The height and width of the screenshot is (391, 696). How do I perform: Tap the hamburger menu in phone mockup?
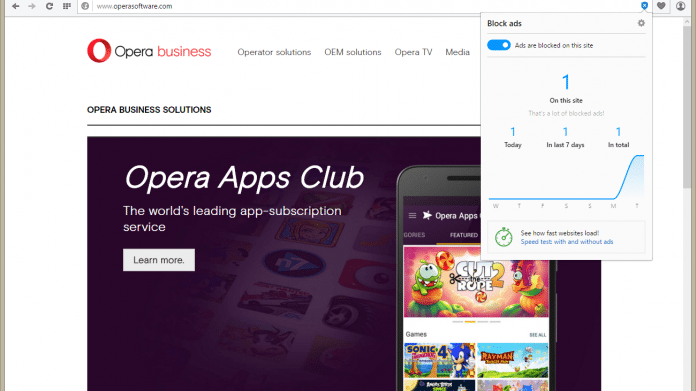pyautogui.click(x=412, y=216)
